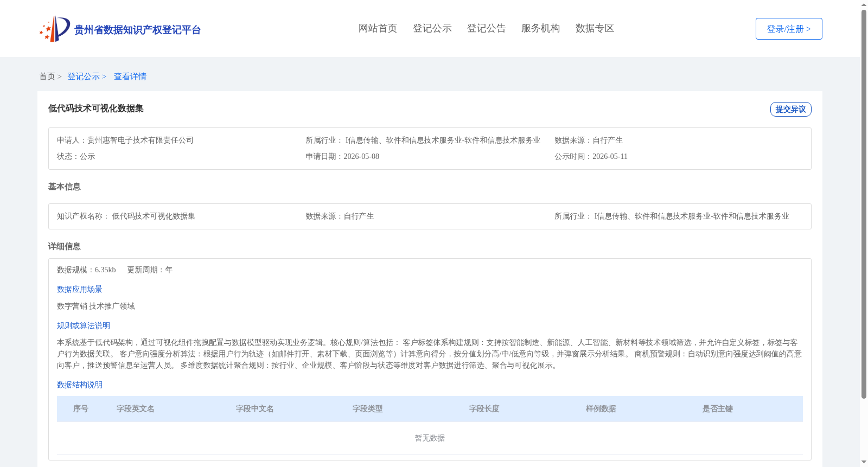The image size is (868, 467).
Task: Open 贵州省数据知识产权登记平台 site title
Action: [137, 30]
